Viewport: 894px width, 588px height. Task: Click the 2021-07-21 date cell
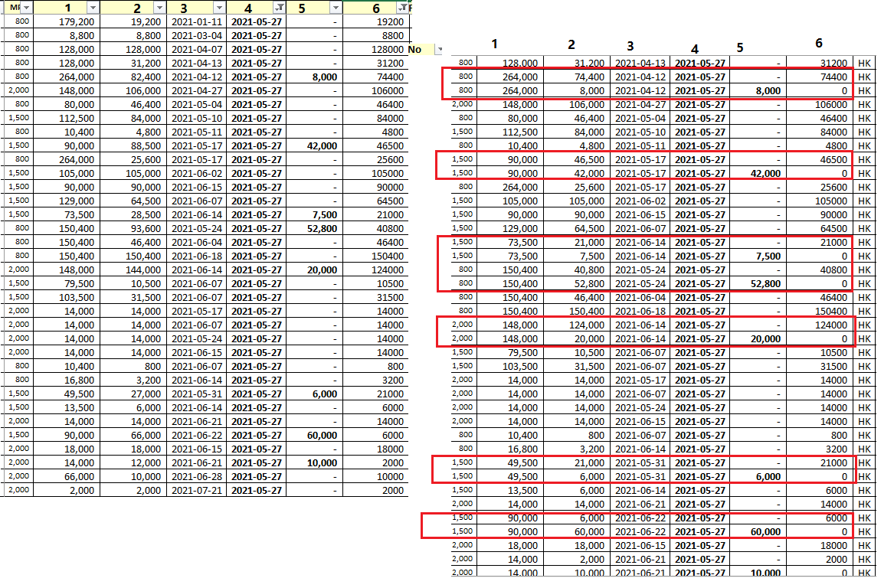[x=196, y=490]
